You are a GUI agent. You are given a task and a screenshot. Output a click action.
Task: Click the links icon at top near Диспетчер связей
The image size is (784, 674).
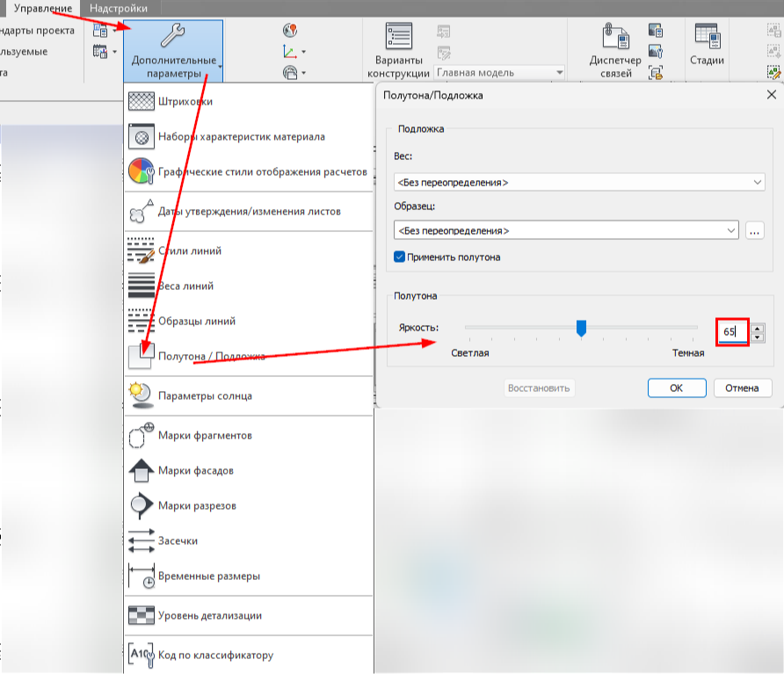click(656, 31)
